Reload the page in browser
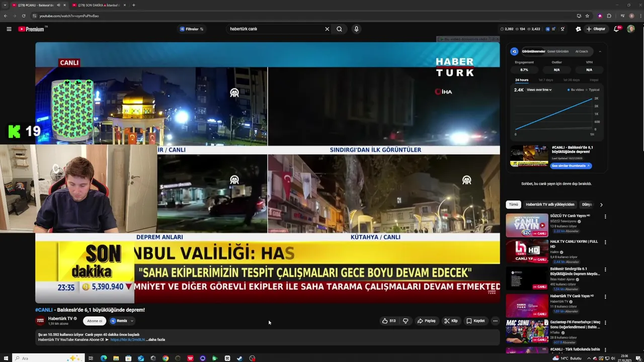Viewport: 644px width, 362px height. coord(23,16)
